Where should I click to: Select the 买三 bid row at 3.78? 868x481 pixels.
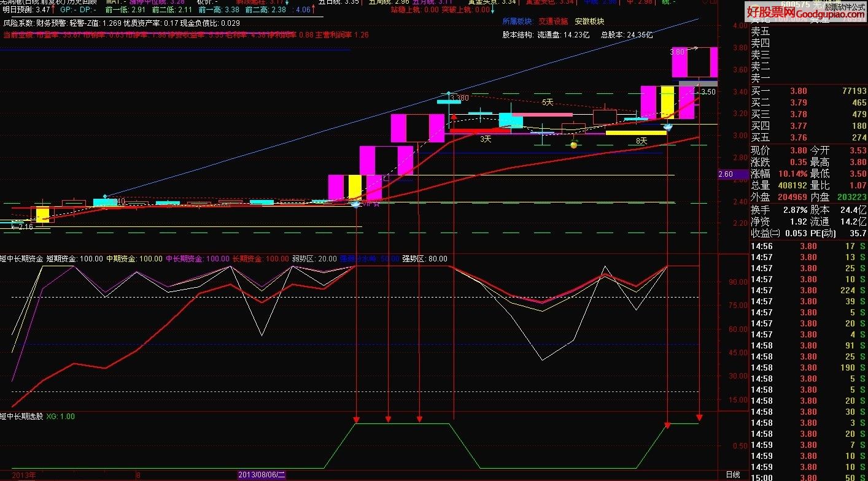[x=809, y=114]
